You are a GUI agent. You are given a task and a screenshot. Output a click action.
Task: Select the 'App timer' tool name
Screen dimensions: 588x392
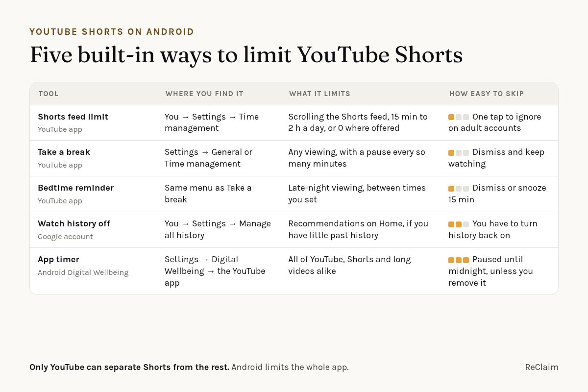[x=58, y=259]
